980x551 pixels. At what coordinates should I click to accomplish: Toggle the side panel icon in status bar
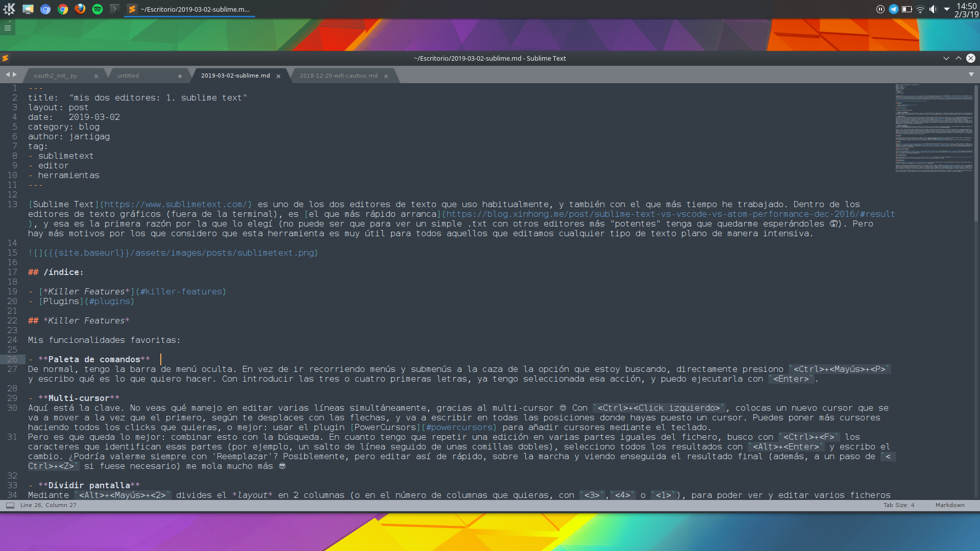[x=10, y=505]
